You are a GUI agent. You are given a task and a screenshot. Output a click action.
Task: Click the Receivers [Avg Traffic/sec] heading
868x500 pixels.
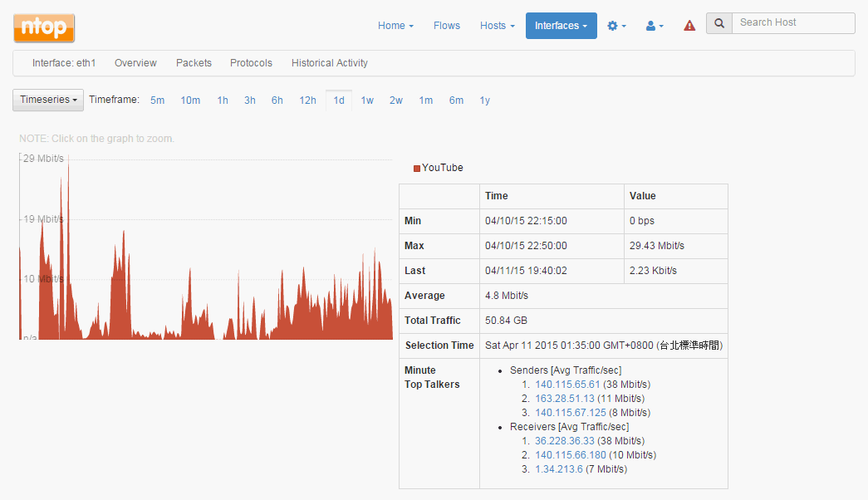pyautogui.click(x=570, y=427)
